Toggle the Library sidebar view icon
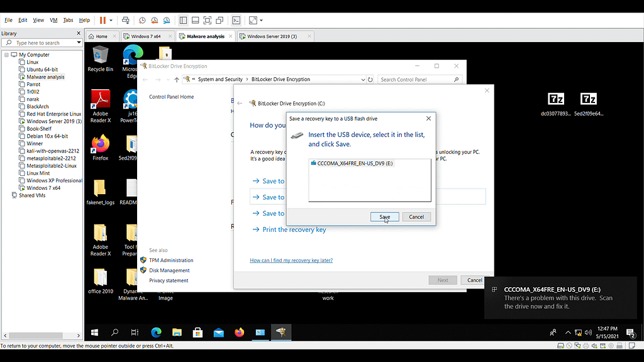The width and height of the screenshot is (644, 362). (183, 20)
